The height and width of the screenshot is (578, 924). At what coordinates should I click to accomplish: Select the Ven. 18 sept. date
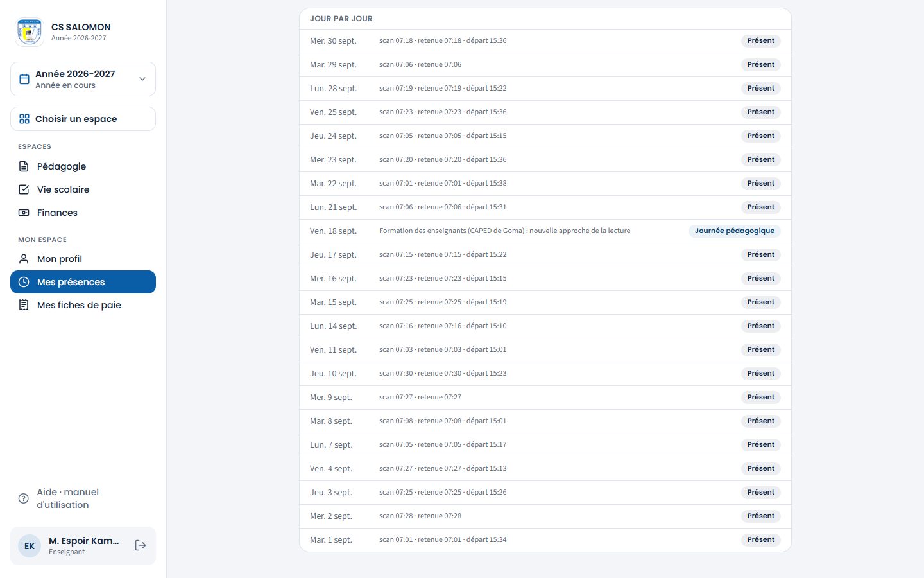[x=333, y=231]
